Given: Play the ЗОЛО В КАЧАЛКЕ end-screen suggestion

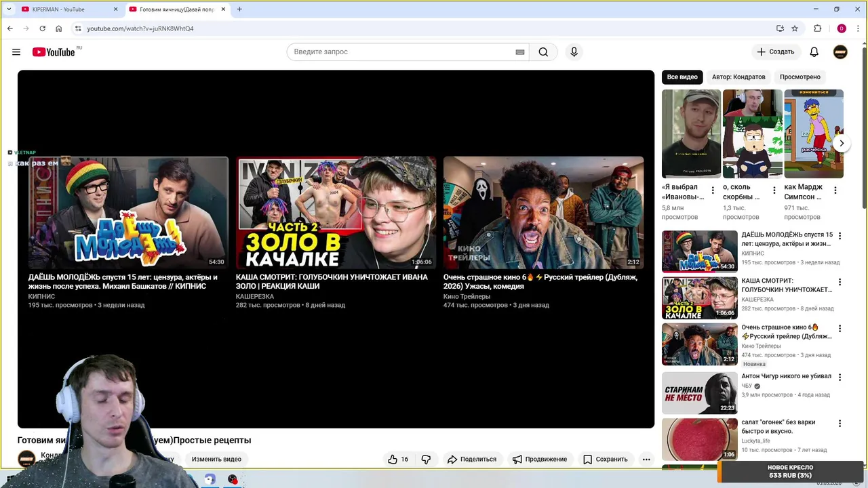Looking at the screenshot, I should coord(336,213).
